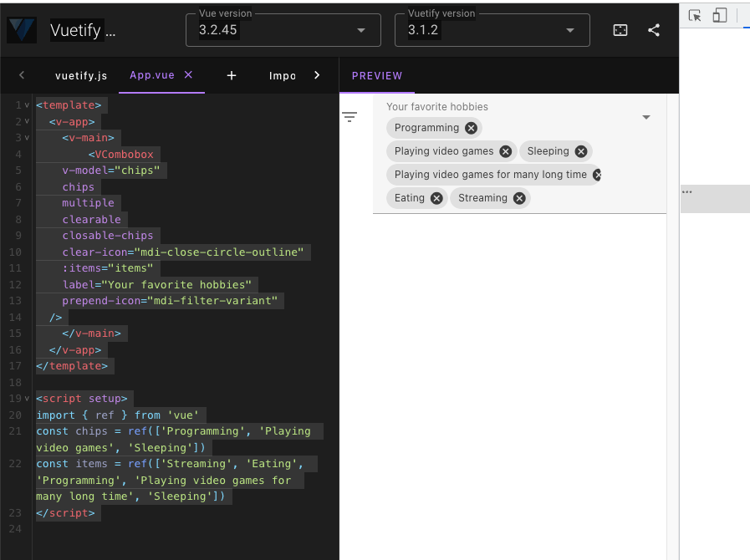
Task: Click the share playground icon
Action: pos(656,29)
